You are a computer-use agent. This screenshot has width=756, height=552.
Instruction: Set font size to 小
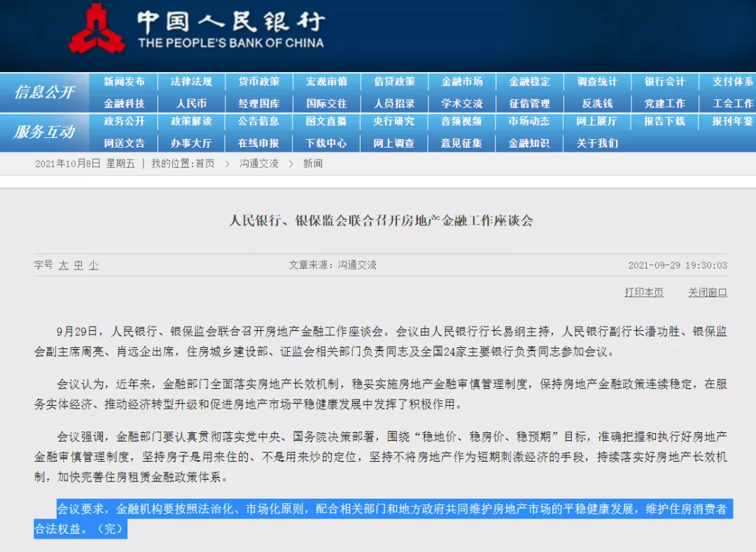click(x=94, y=265)
